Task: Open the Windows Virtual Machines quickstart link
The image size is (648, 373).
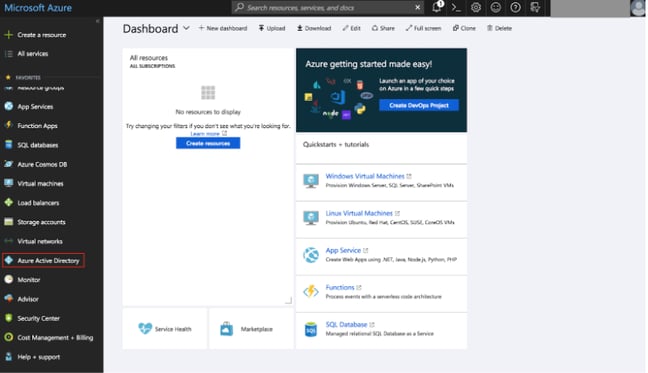Action: click(365, 176)
